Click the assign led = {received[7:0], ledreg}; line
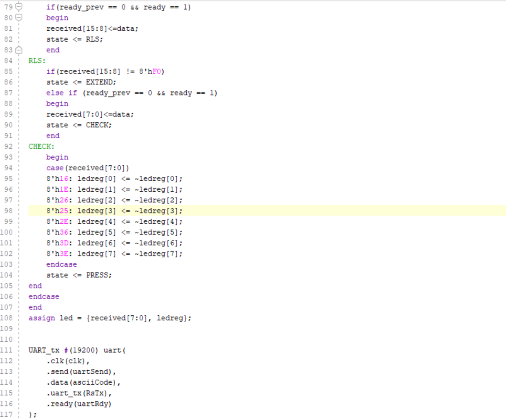 (x=110, y=318)
